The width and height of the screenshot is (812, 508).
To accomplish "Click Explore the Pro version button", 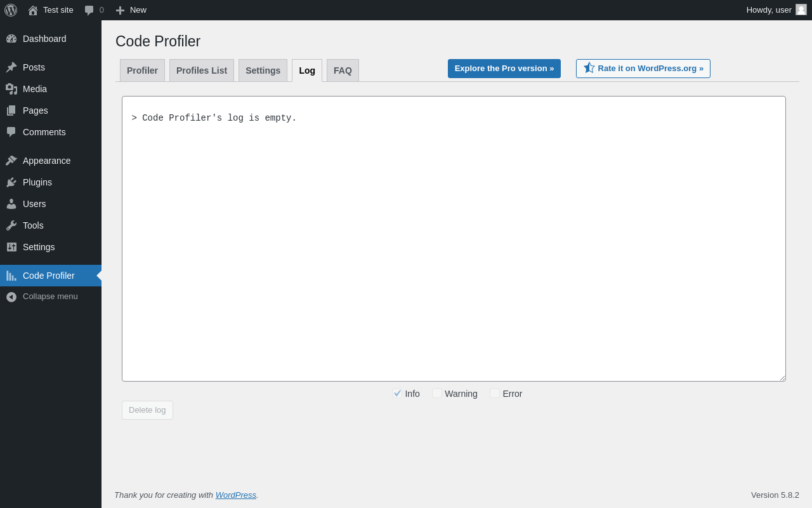I will (x=504, y=69).
